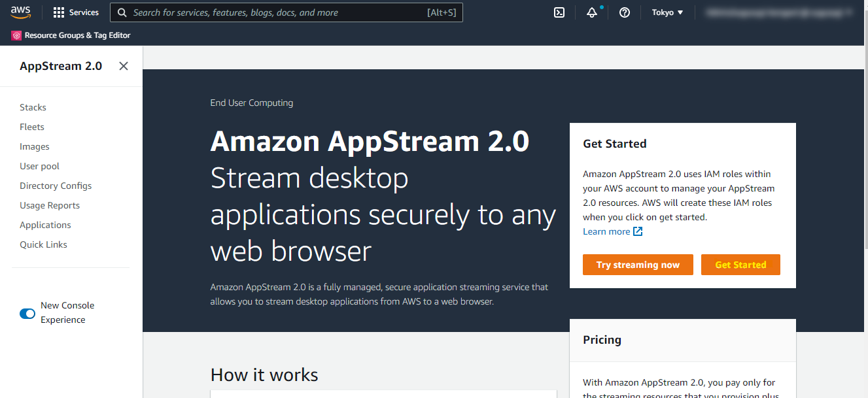The height and width of the screenshot is (398, 868).
Task: Click the Try streaming now button
Action: (x=637, y=265)
